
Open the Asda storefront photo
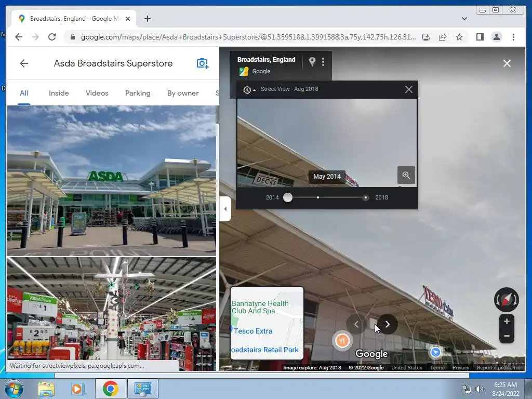[x=112, y=180]
